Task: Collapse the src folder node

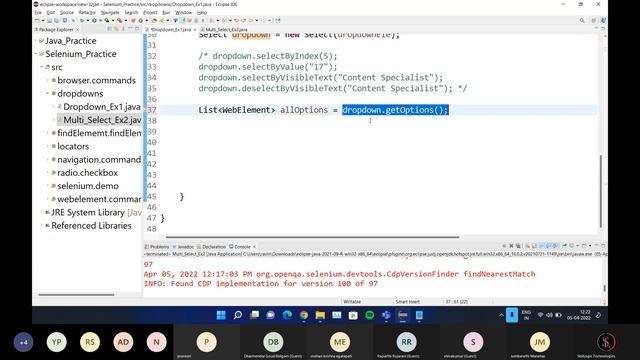Action: (x=42, y=67)
